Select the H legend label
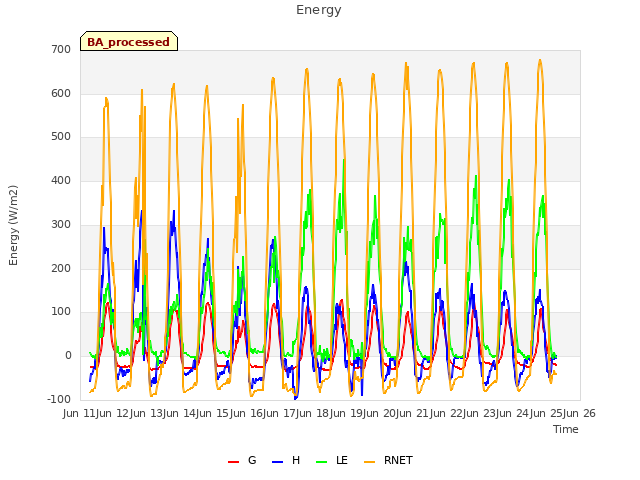This screenshot has height=480, width=640. (296, 460)
